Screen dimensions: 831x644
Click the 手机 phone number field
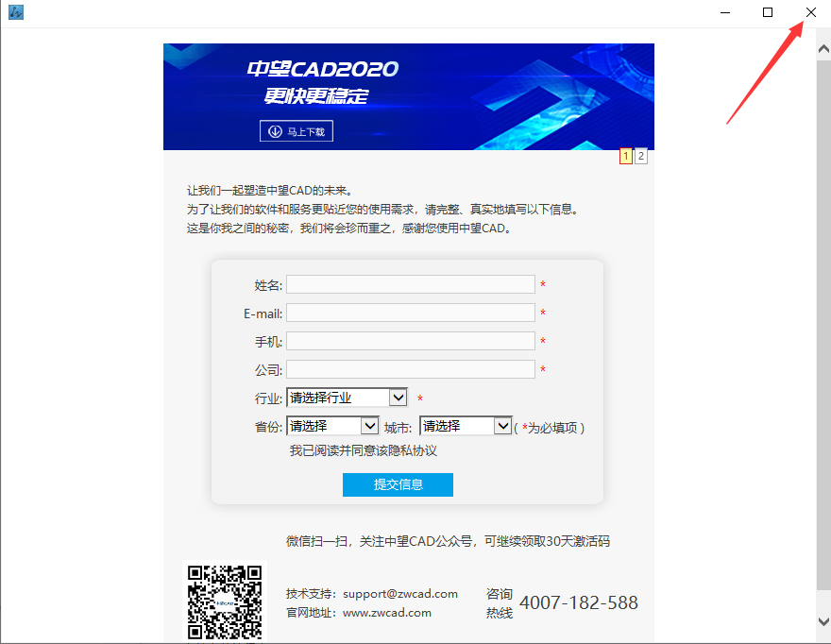point(411,341)
